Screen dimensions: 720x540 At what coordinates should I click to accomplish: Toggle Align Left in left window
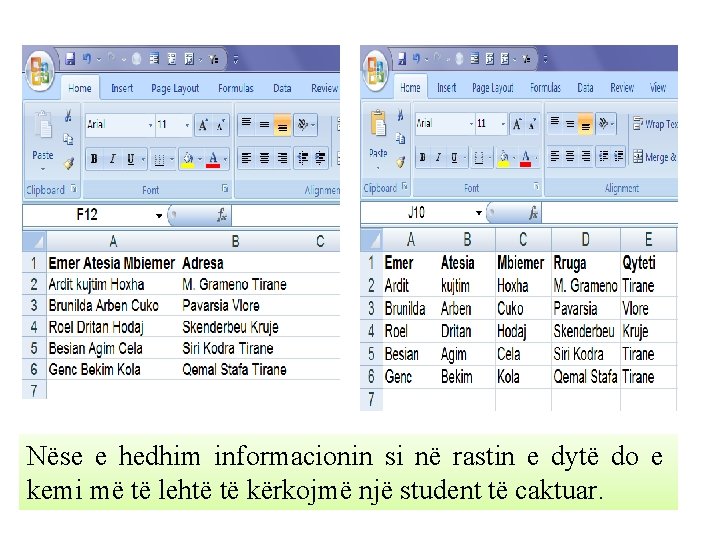click(x=247, y=158)
